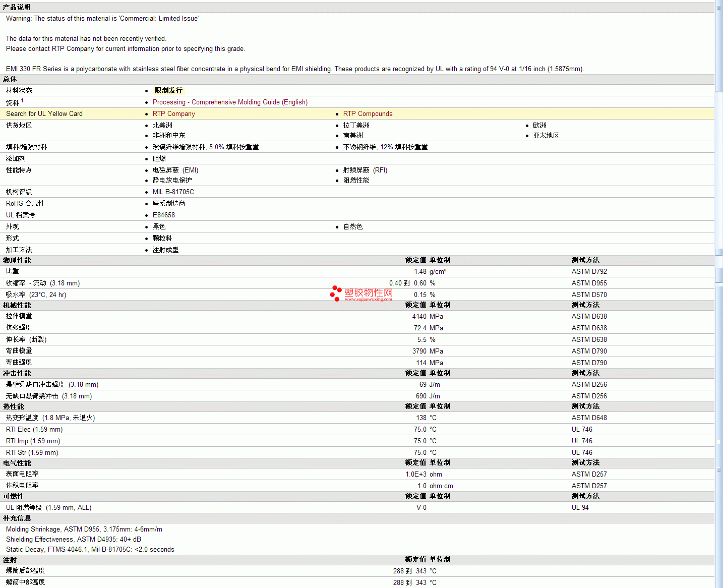This screenshot has height=588, width=723.
Task: Click the 1.48 specific gravity value
Action: tap(420, 271)
